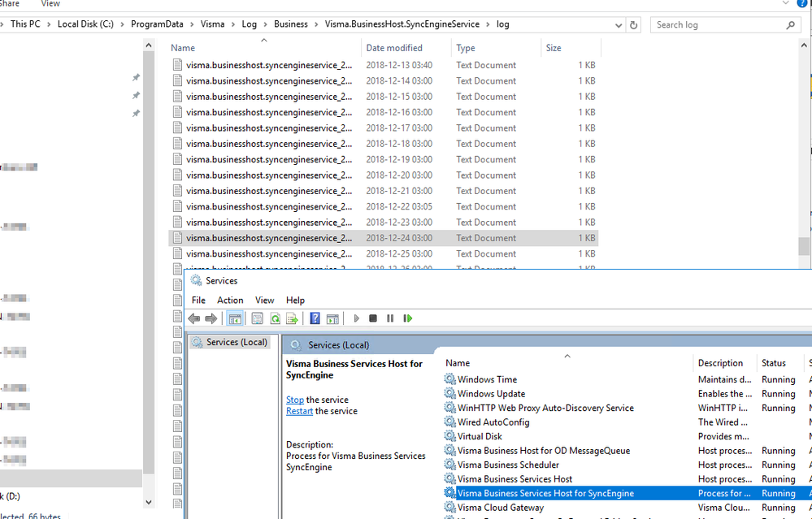Click gear icon of Visma Business Scheduler
Viewport: 812px width, 519px height.
pos(450,465)
